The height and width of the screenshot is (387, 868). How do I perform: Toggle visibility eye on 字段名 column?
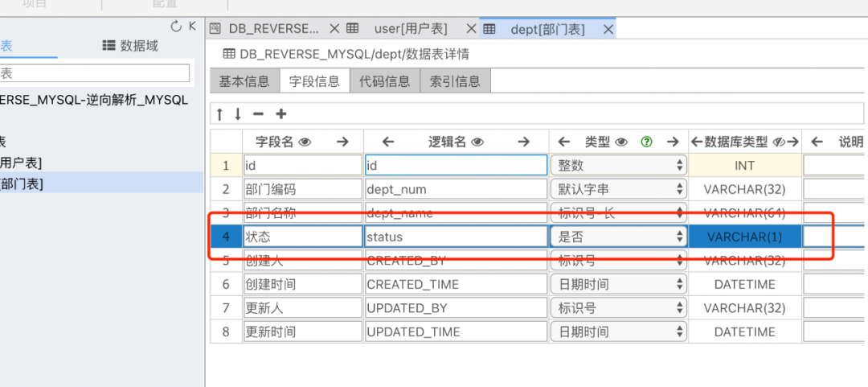pyautogui.click(x=305, y=142)
